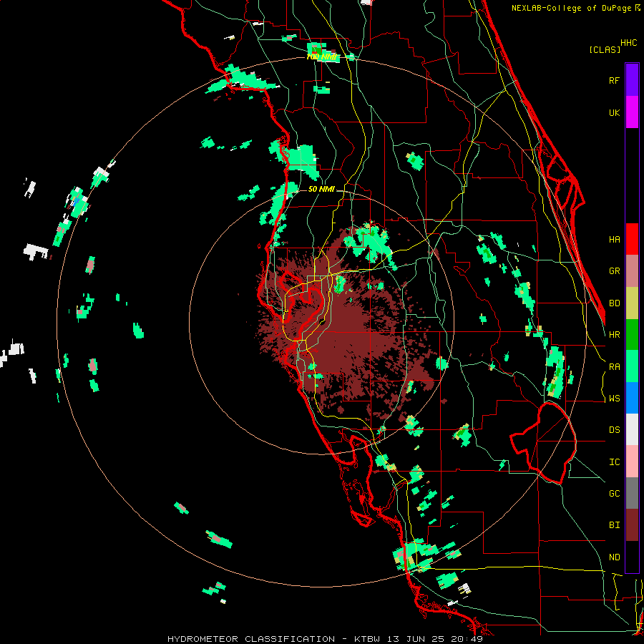Click the BI legend label

point(614,525)
